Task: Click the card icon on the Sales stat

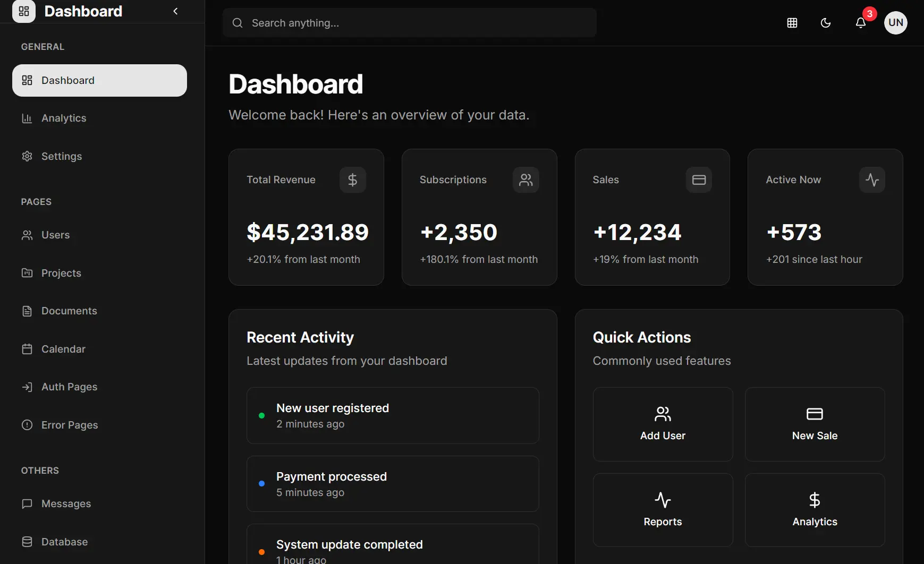Action: [699, 180]
